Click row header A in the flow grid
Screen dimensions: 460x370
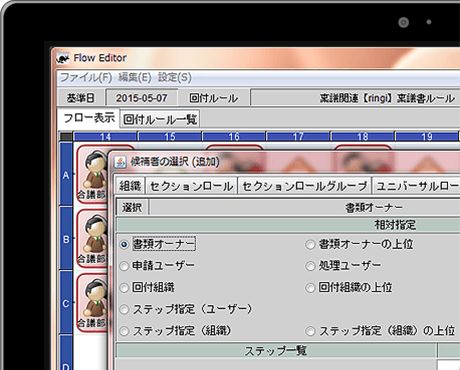point(66,174)
